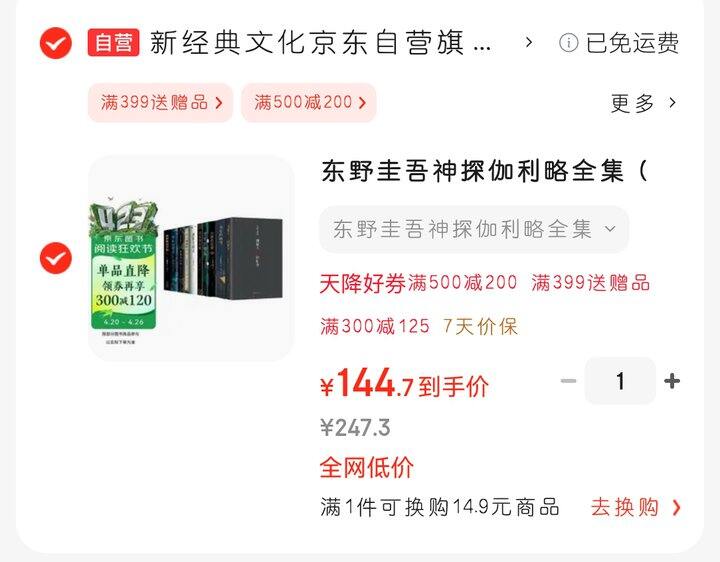Screen dimensions: 720x562
Task: Open the 满399送赠品 promotion tag
Action: 161,102
